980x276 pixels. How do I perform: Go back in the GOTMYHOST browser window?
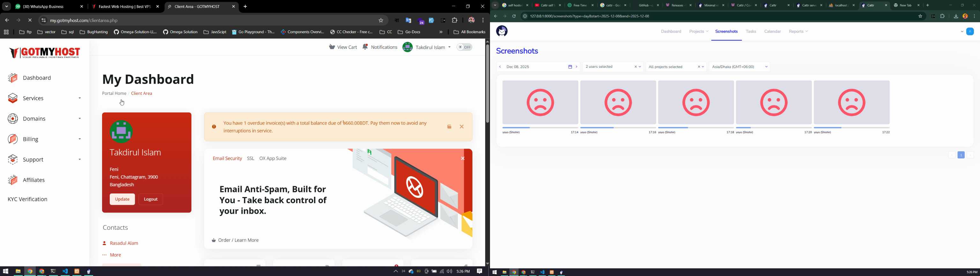(x=7, y=20)
